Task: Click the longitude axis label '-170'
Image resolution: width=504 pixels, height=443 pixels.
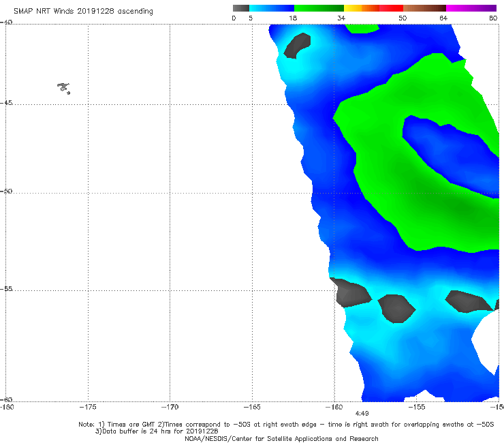Action: [170, 407]
